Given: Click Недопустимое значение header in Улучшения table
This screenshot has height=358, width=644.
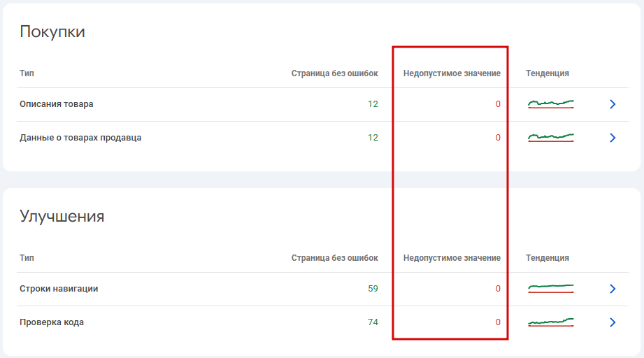Looking at the screenshot, I should pyautogui.click(x=452, y=258).
